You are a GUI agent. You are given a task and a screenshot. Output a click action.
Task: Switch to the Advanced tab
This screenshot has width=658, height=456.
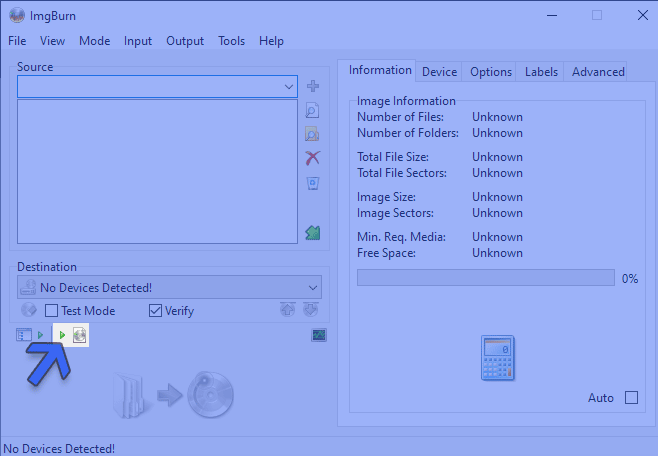[598, 72]
